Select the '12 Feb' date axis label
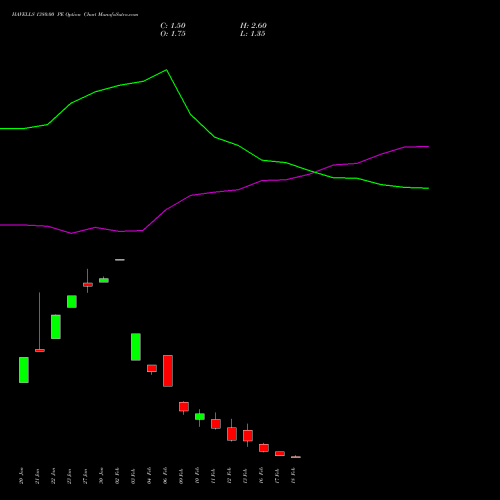 click(230, 476)
